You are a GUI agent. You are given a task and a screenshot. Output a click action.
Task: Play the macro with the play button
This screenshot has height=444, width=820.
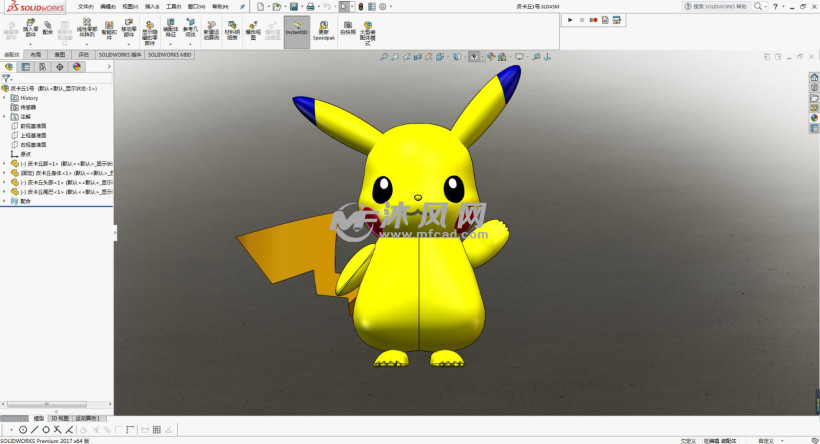[x=570, y=20]
